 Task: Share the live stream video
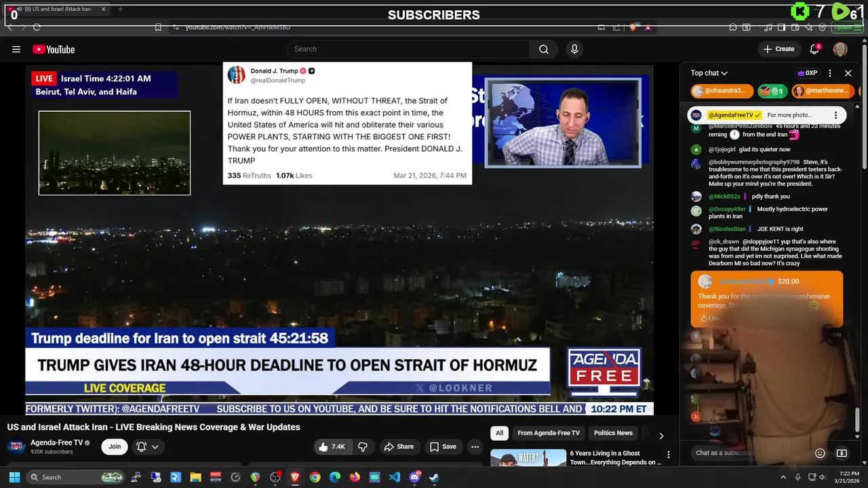[x=399, y=447]
